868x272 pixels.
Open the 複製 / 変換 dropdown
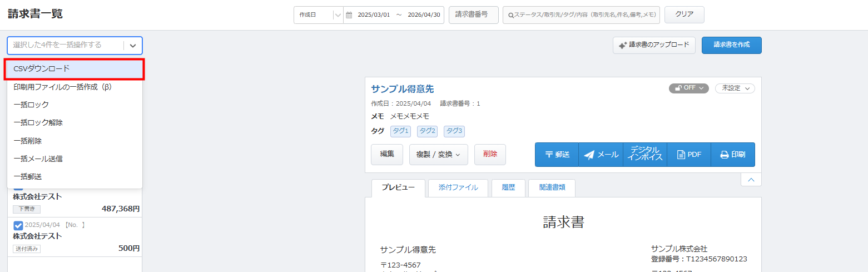pyautogui.click(x=438, y=155)
